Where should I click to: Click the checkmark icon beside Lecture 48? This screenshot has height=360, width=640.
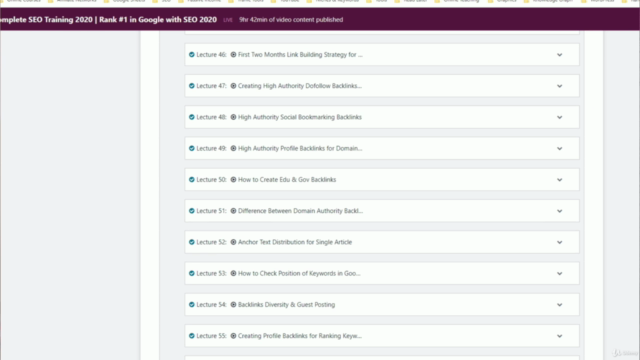[x=191, y=117]
